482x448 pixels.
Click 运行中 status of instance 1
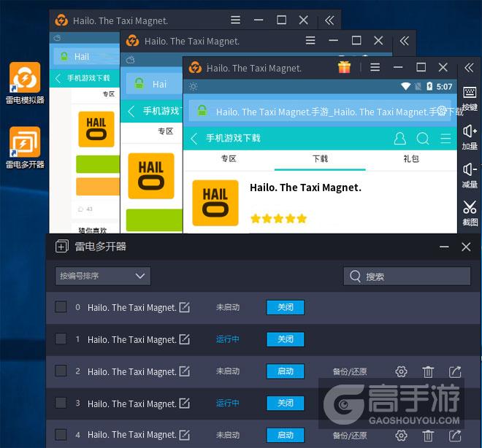[227, 339]
